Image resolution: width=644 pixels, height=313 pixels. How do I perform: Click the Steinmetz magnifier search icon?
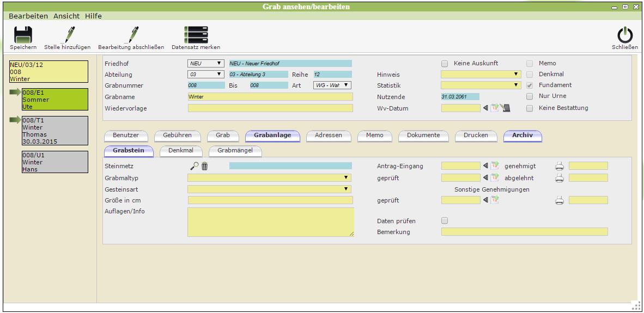point(195,166)
